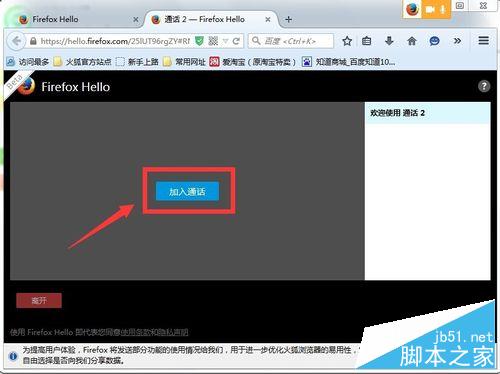
Task: Close the first Firefox Hello tab
Action: [x=136, y=20]
